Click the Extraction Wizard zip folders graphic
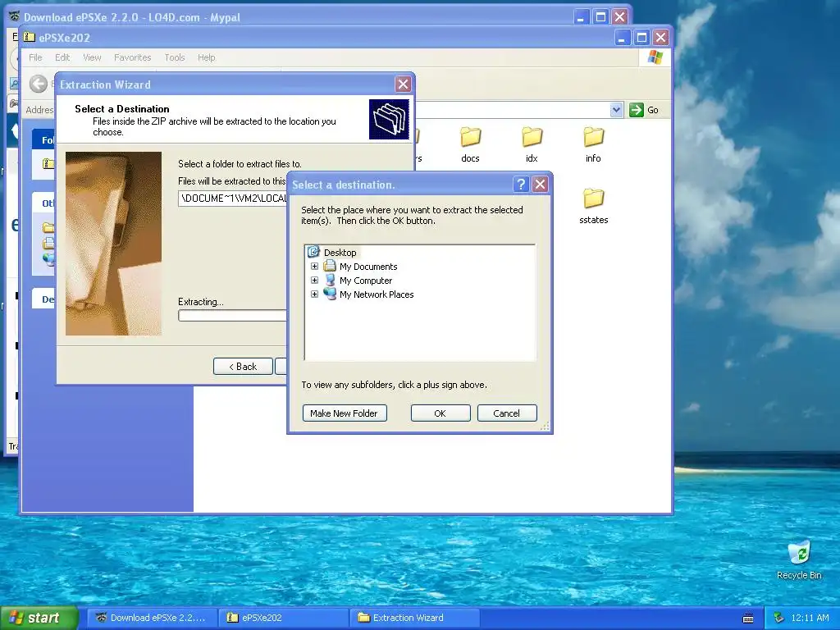The width and height of the screenshot is (840, 630). pos(389,119)
